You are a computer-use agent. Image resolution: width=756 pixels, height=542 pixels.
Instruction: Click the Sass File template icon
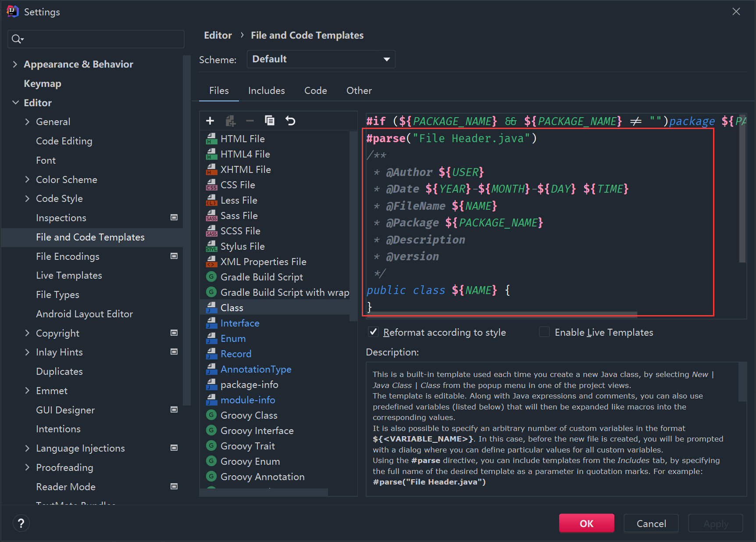[x=211, y=215]
